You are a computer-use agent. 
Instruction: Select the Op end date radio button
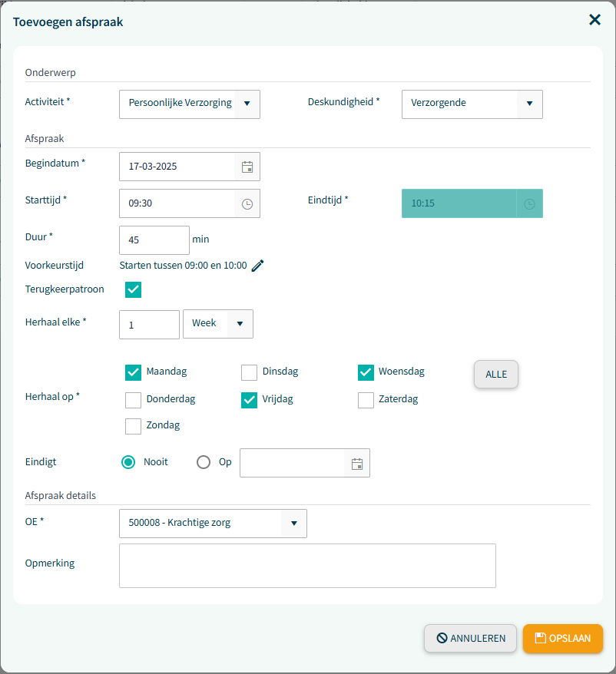point(204,462)
